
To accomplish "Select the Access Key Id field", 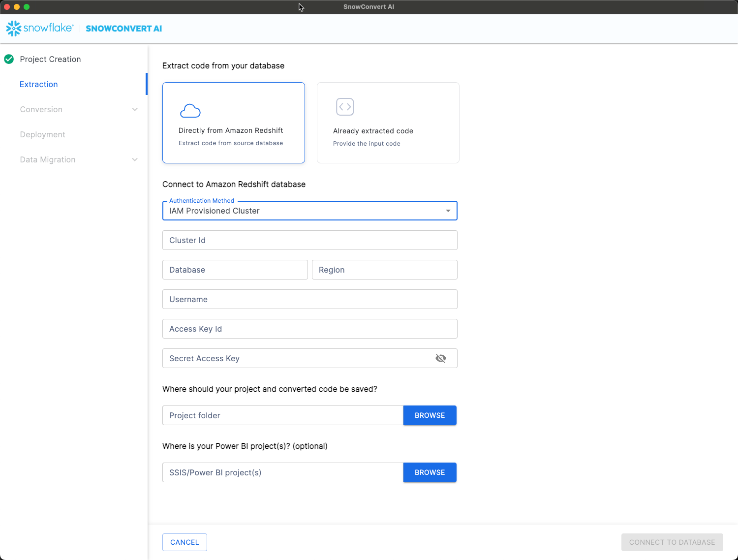I will pos(309,329).
